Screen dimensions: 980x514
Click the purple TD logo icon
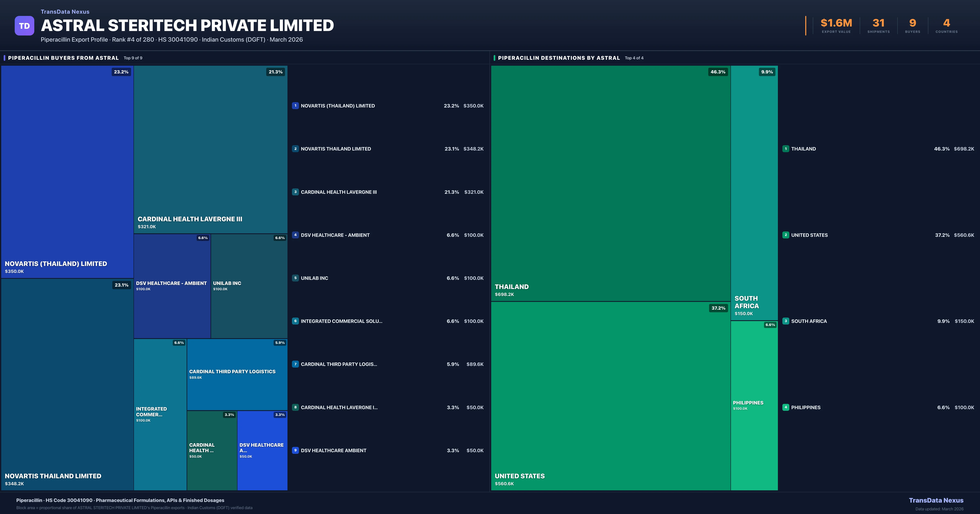(24, 26)
